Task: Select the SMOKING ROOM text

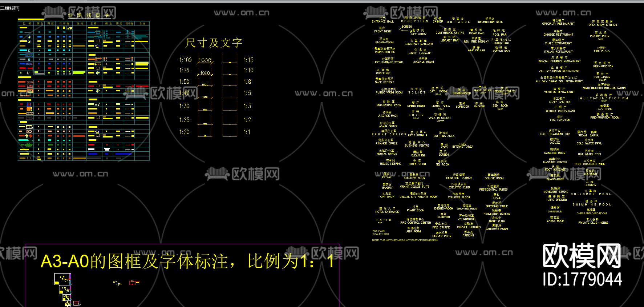Action: 467,209
